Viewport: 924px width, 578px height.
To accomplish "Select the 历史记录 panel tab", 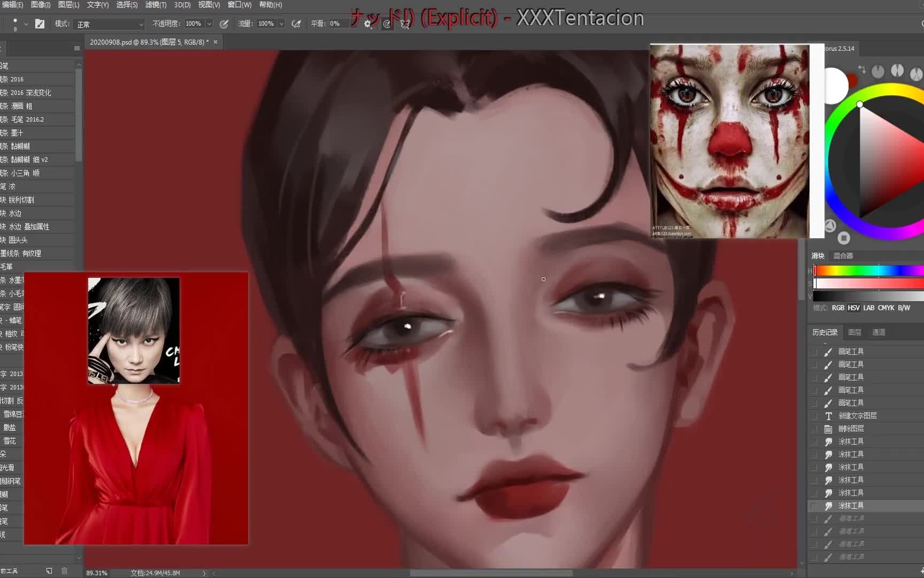I will point(825,332).
